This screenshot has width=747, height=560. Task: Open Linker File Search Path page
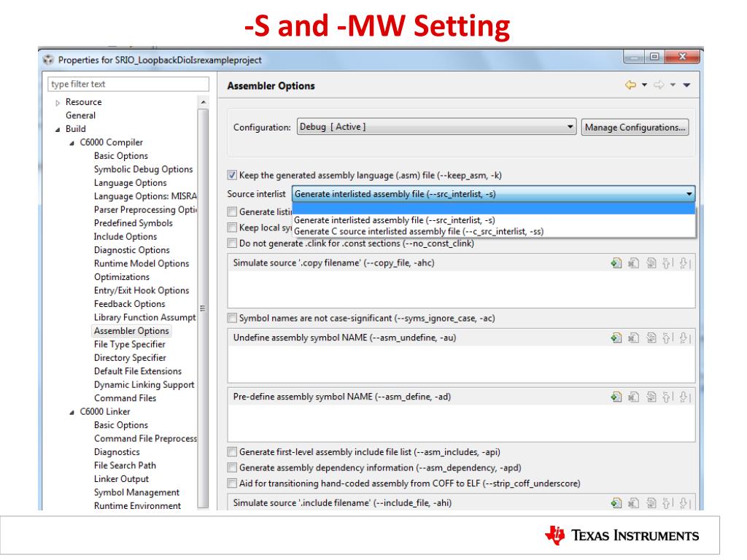(125, 465)
